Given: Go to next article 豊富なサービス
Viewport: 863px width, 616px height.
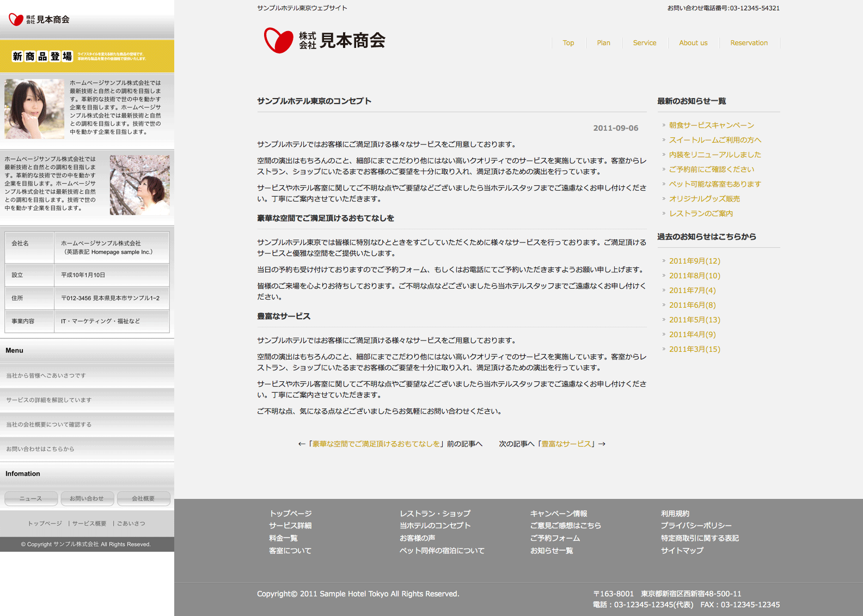Looking at the screenshot, I should pyautogui.click(x=566, y=444).
